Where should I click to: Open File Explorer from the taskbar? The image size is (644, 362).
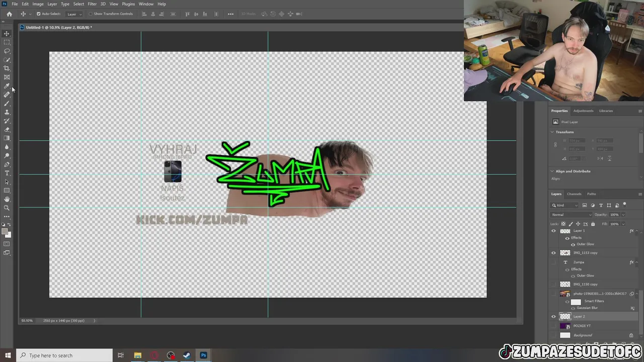[137, 355]
